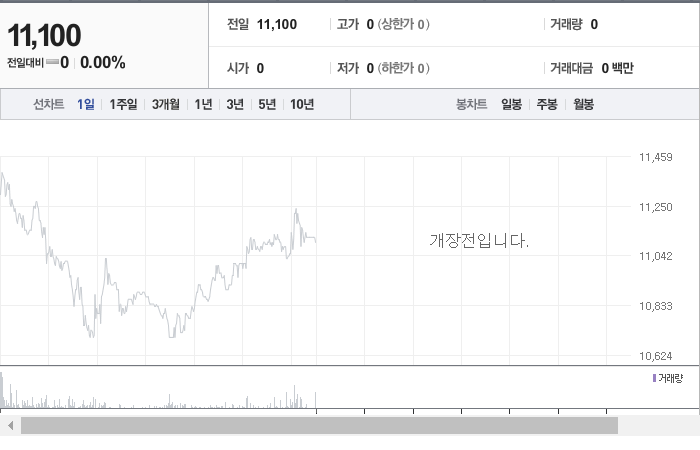Open the 3년 chart view
Screen dimensions: 700x450
[235, 104]
